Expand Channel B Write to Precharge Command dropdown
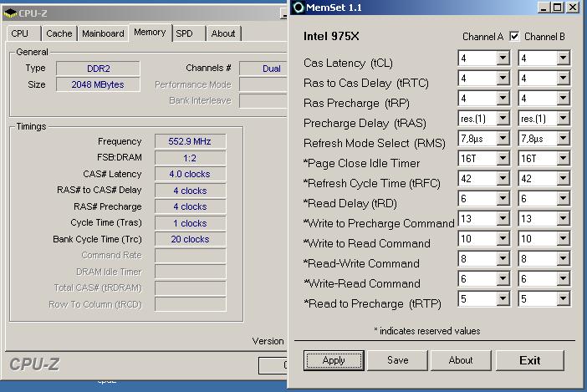 pos(563,218)
